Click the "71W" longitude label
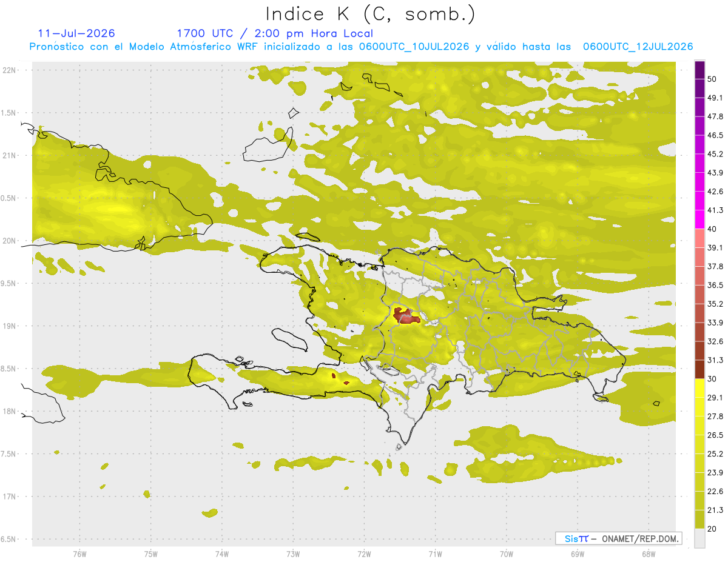 point(435,554)
